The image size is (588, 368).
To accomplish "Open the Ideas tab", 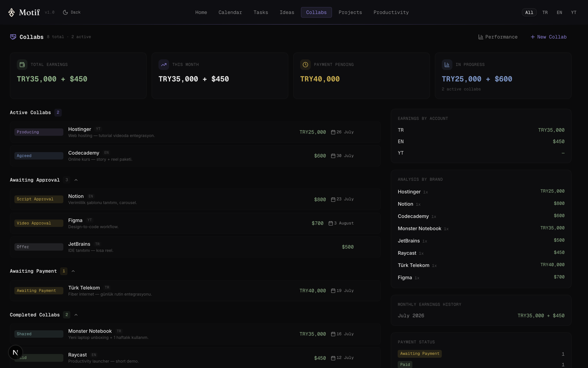I will point(287,13).
